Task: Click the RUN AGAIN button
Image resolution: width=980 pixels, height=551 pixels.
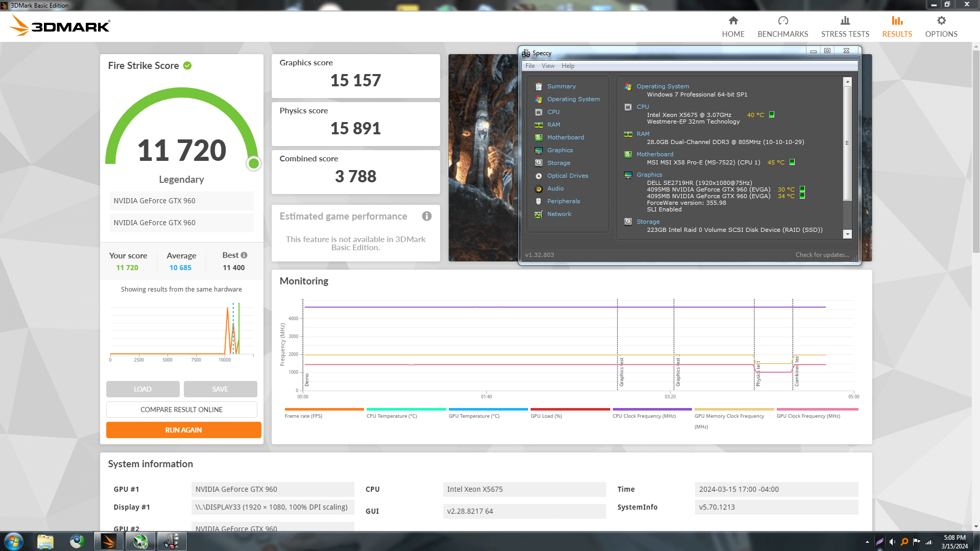Action: [x=183, y=430]
